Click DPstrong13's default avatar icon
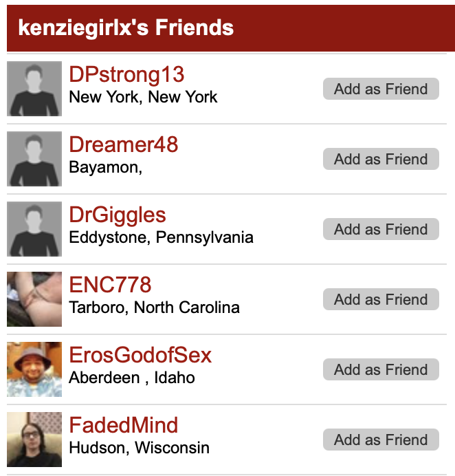The height and width of the screenshot is (476, 455). tap(34, 89)
